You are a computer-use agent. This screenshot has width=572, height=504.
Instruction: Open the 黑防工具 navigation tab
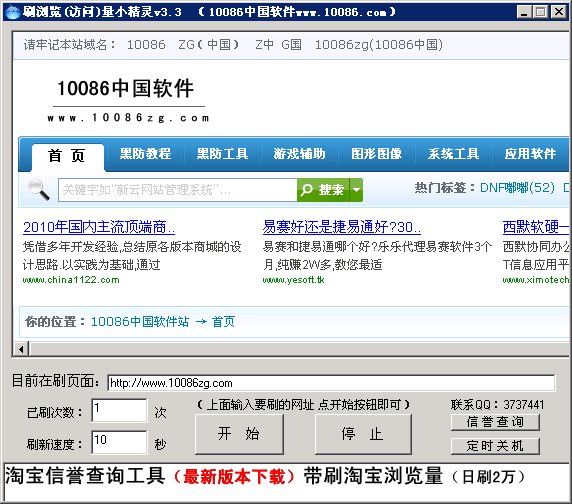point(223,154)
